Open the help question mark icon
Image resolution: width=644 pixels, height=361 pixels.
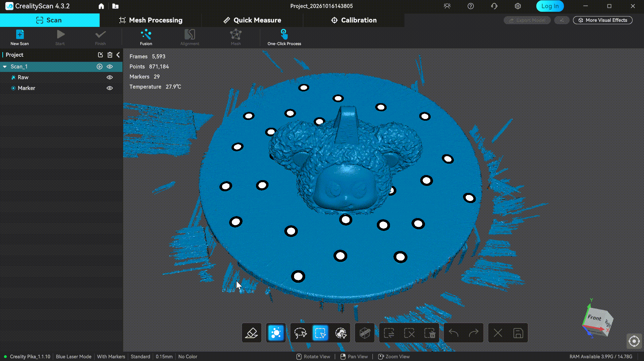click(471, 6)
